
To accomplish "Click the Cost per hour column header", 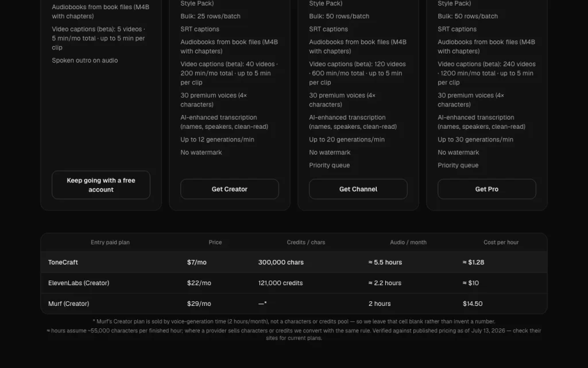I will 501,242.
